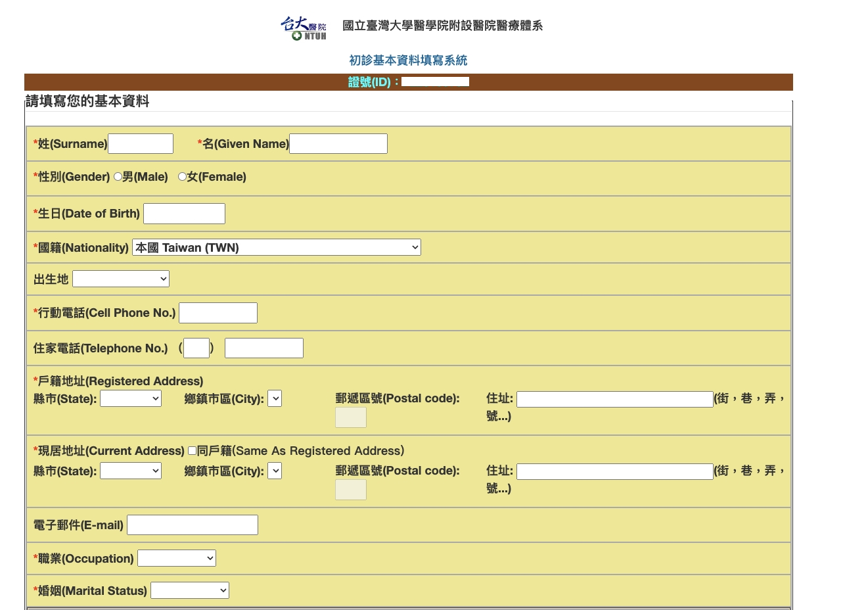Open Current Address City dropdown
The image size is (868, 610).
(275, 471)
